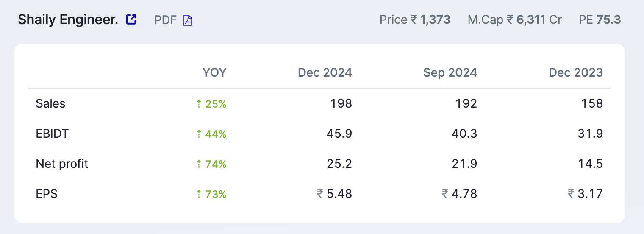
Task: Click rupee symbol beside 5.48 EPS
Action: [320, 194]
